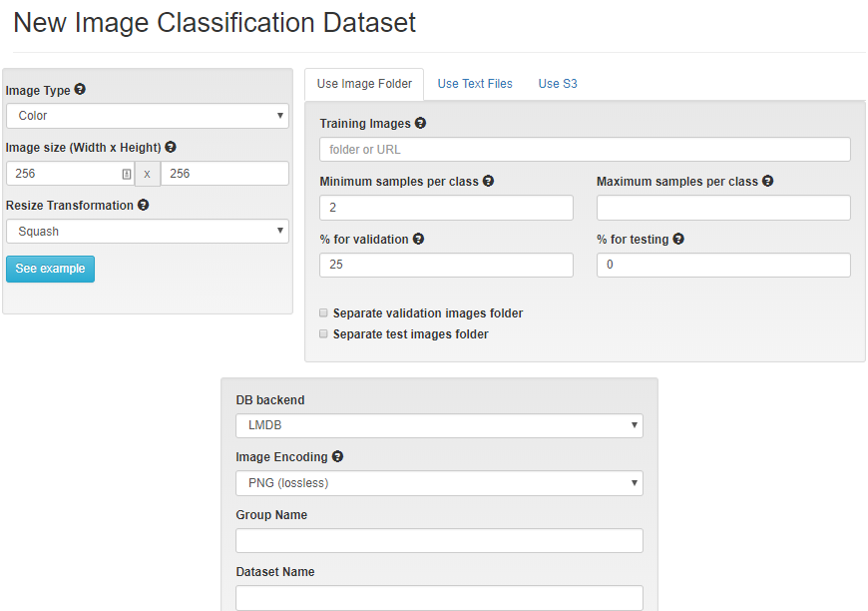Image resolution: width=868 pixels, height=611 pixels.
Task: Click help icon beside Image Encoding
Action: pos(337,457)
